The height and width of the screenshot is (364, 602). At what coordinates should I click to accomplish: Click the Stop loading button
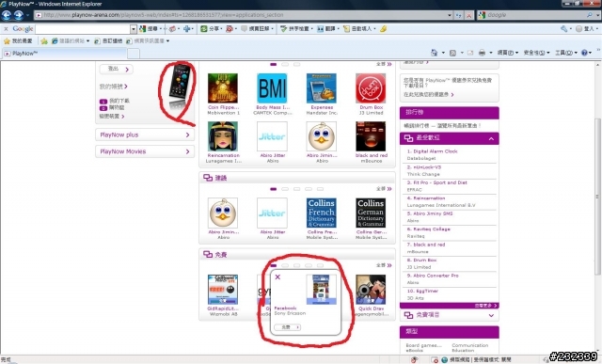click(468, 15)
